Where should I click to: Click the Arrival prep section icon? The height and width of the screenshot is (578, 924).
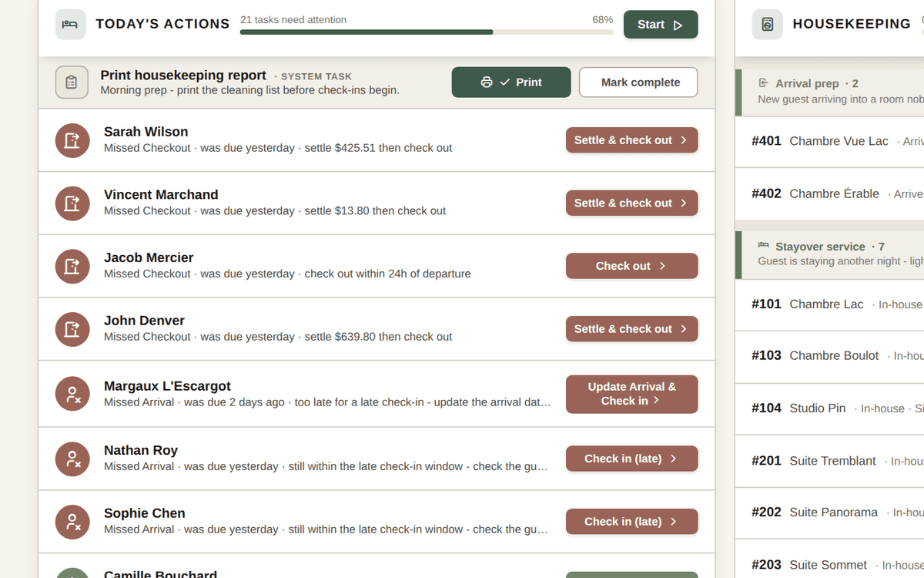(x=764, y=83)
